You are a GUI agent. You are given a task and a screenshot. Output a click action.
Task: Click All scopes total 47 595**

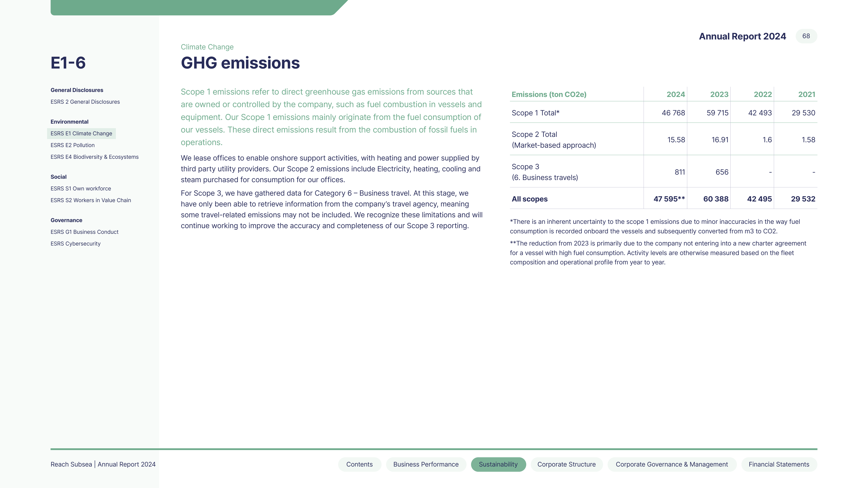(669, 199)
